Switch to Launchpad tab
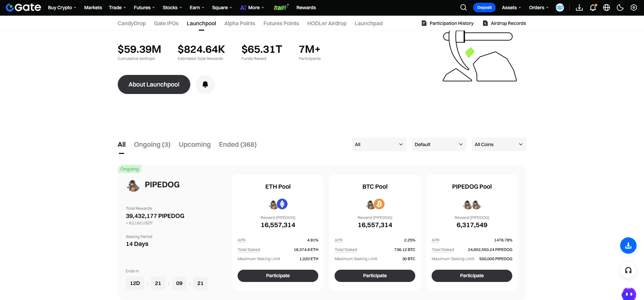 pyautogui.click(x=369, y=23)
